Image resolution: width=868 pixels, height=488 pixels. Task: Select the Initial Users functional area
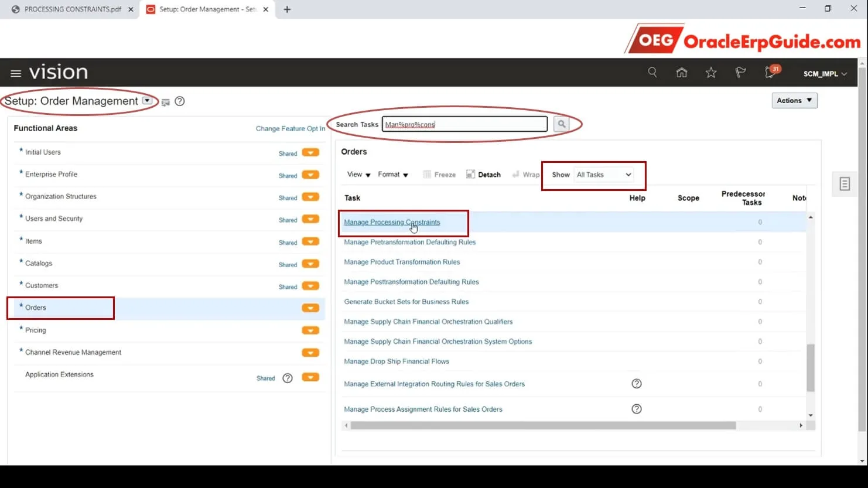[43, 152]
